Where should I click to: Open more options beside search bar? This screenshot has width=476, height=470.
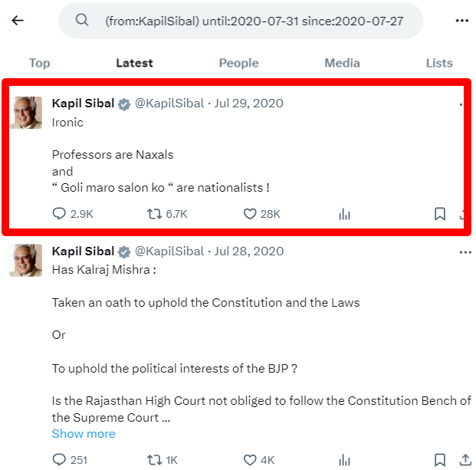click(x=461, y=21)
